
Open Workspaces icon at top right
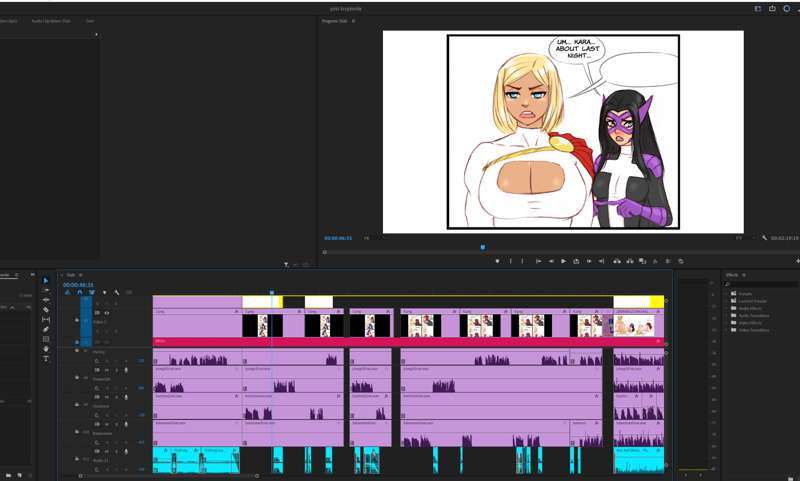coord(758,9)
